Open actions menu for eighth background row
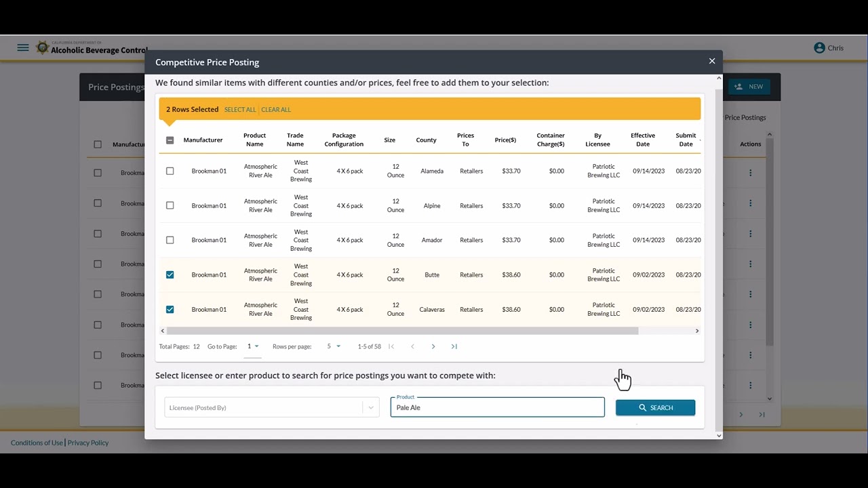868x488 pixels. 750,385
